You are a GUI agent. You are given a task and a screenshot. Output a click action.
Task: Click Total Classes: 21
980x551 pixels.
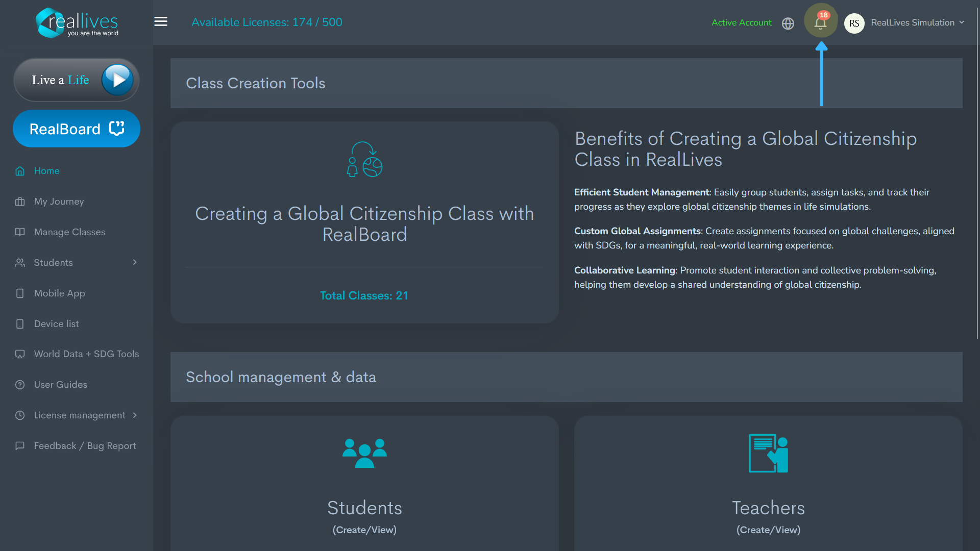point(364,295)
